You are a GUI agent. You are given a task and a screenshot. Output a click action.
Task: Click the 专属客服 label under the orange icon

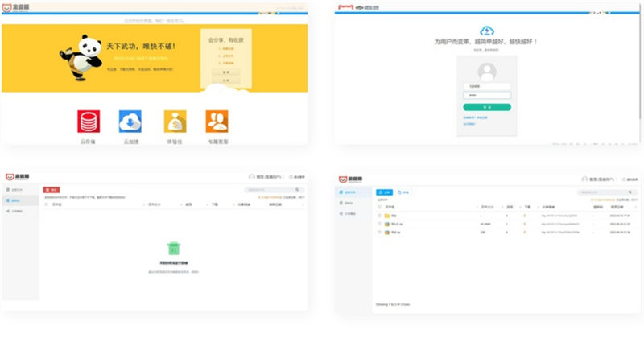click(x=217, y=142)
